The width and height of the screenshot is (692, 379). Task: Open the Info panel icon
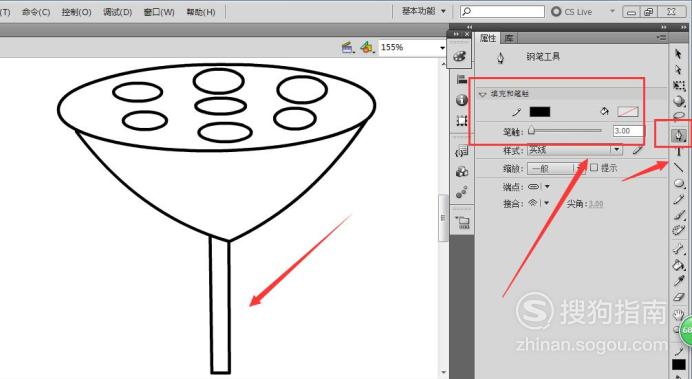[x=462, y=100]
